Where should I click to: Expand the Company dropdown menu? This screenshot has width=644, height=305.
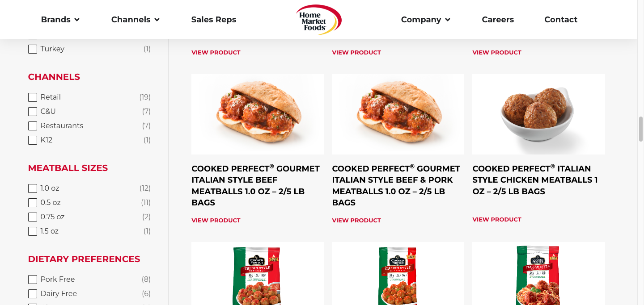coord(426,20)
